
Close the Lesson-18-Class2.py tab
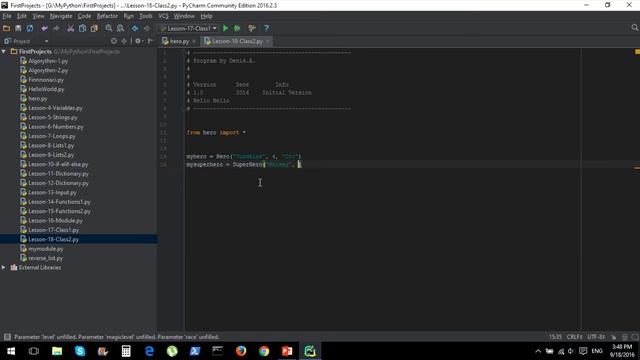268,41
